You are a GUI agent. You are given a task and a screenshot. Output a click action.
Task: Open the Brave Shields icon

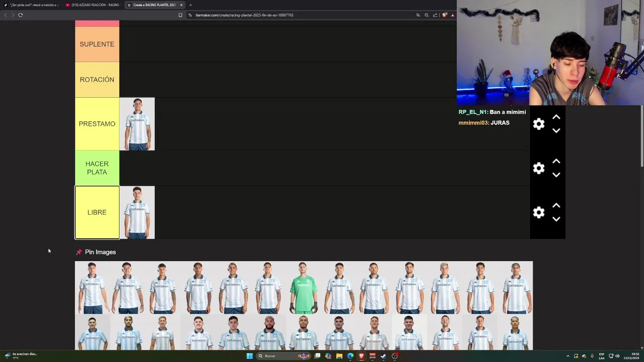click(x=444, y=15)
